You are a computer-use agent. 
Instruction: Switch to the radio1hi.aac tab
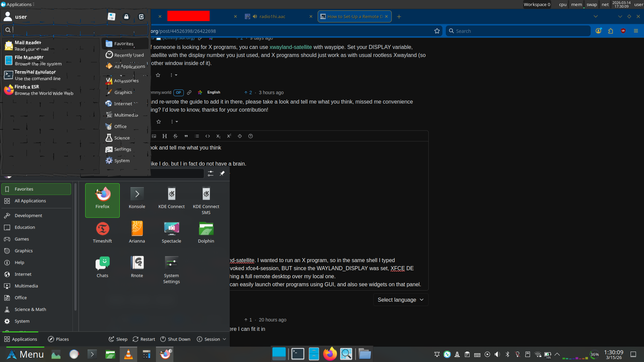pos(272,16)
